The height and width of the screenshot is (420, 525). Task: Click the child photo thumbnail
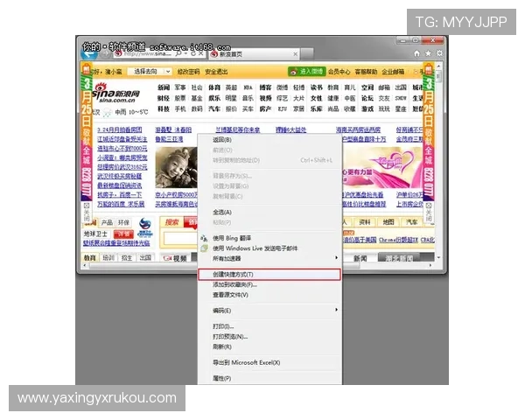[x=176, y=167]
